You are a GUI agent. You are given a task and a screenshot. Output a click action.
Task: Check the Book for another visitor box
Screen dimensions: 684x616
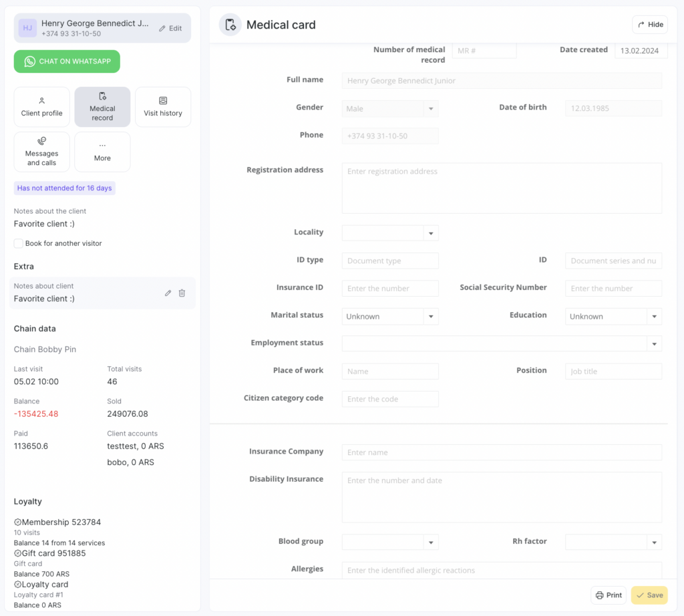click(19, 244)
